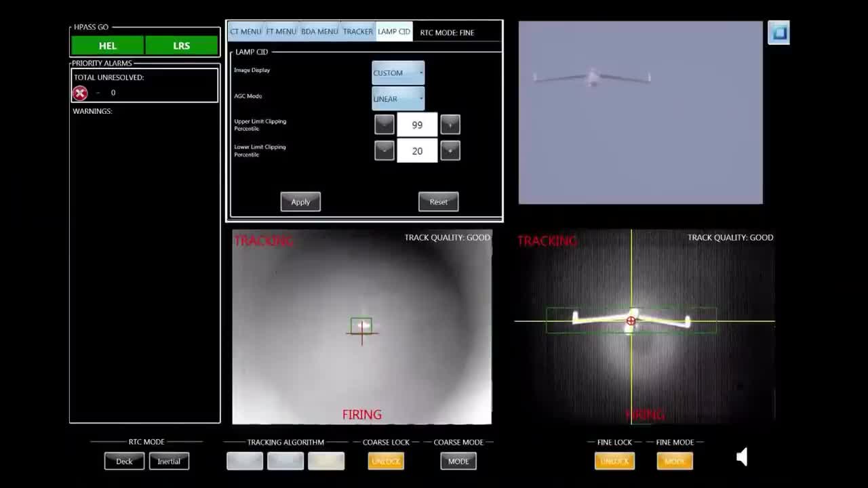Click the Coarse Lock UNLOCK button
This screenshot has height=488, width=868.
pos(386,461)
